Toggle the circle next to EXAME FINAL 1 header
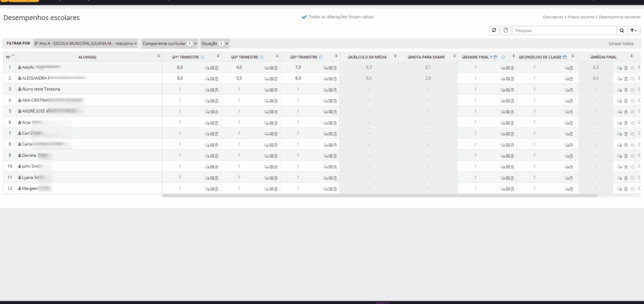 point(503,57)
